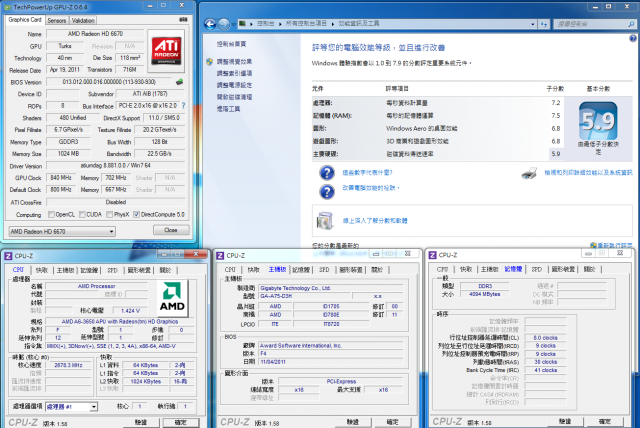Open the 調整電源設定 sidebar link
Viewport: 640px width, 428px height.
coord(234,85)
